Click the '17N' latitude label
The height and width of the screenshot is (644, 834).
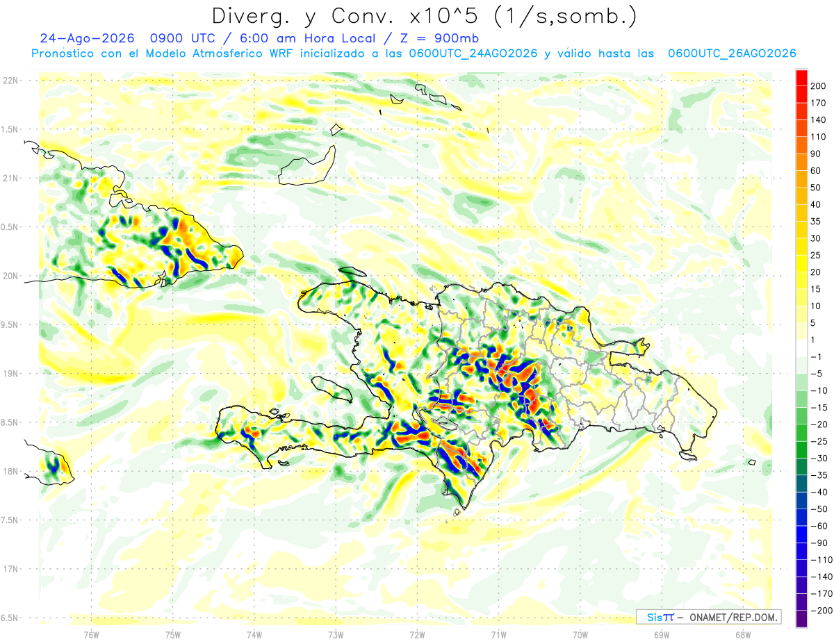click(x=10, y=569)
